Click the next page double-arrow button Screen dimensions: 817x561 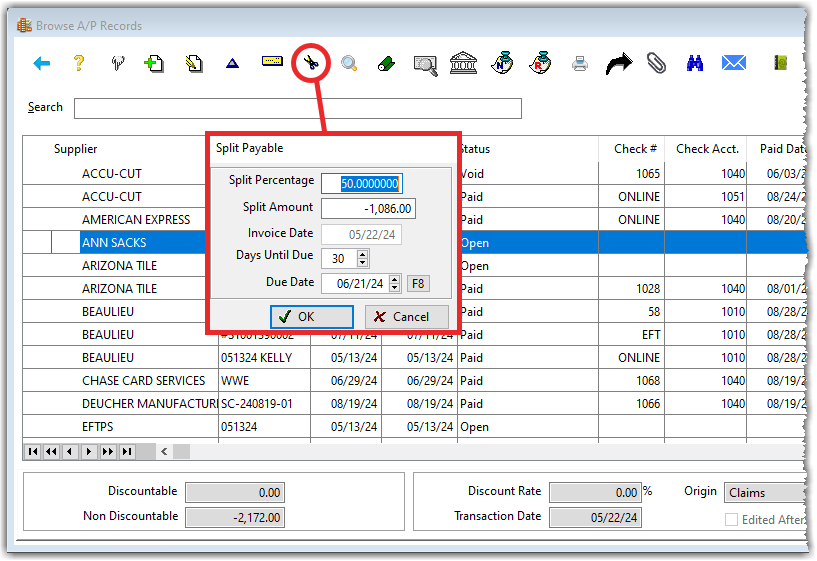(x=107, y=452)
